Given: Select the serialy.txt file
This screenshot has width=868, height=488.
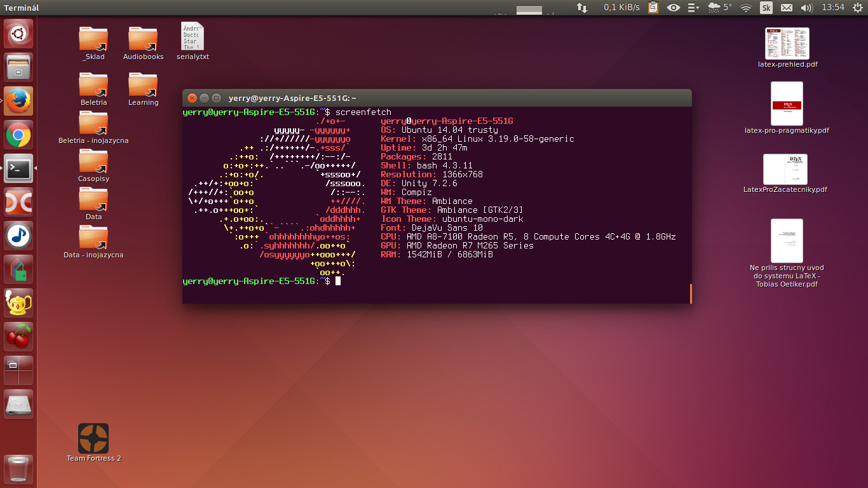Looking at the screenshot, I should pos(192,41).
